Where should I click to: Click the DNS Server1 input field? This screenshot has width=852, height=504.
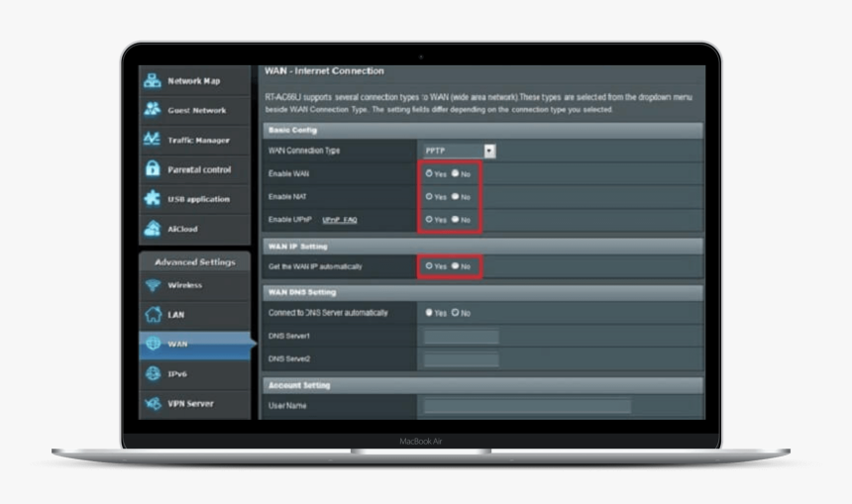[461, 337]
